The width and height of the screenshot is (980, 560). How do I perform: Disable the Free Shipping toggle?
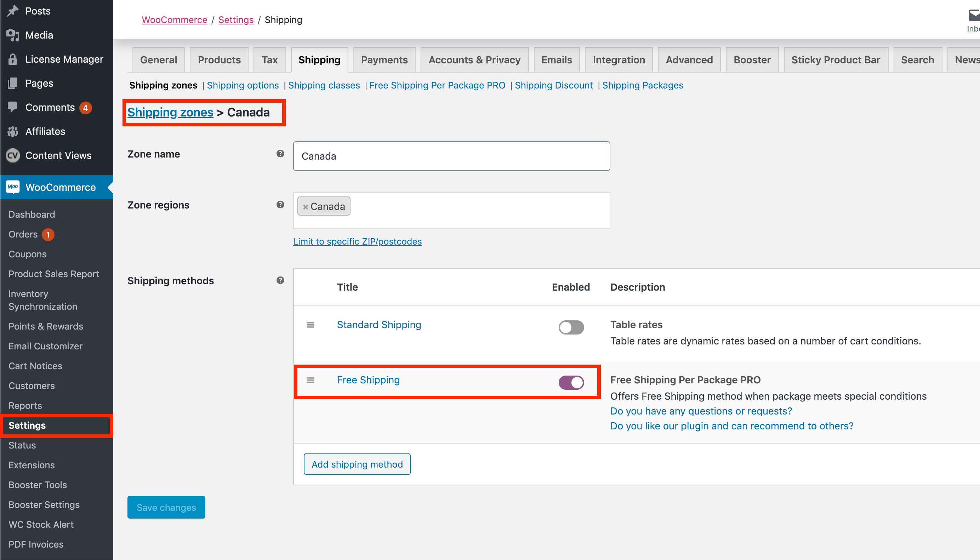tap(571, 382)
